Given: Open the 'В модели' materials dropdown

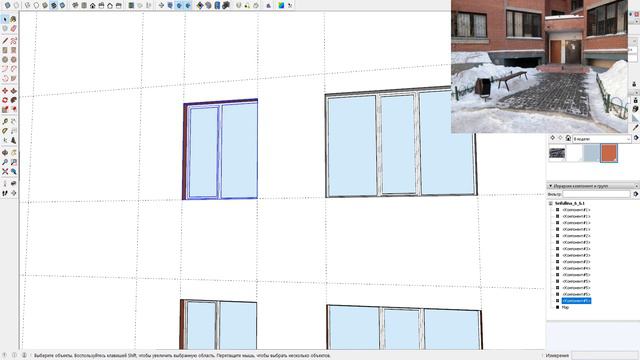Looking at the screenshot, I should (x=602, y=139).
